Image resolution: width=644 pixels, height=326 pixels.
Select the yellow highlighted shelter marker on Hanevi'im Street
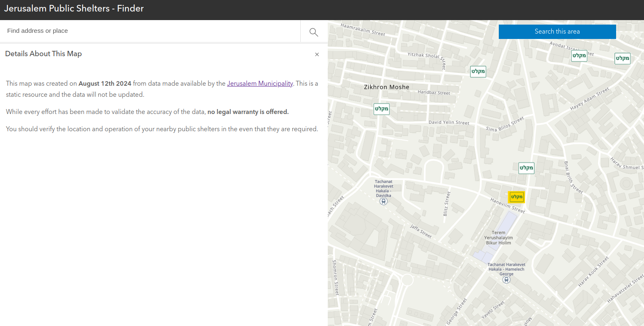(x=516, y=197)
